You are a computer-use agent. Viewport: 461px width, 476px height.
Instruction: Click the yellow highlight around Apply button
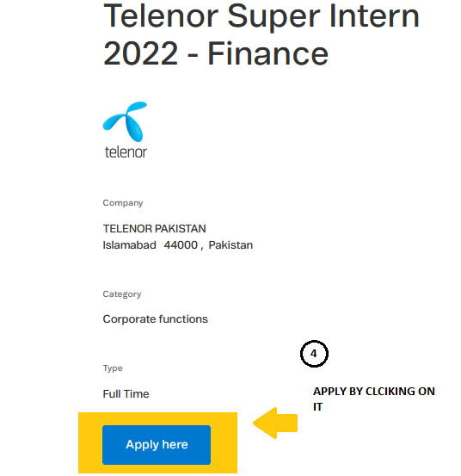pos(157,443)
